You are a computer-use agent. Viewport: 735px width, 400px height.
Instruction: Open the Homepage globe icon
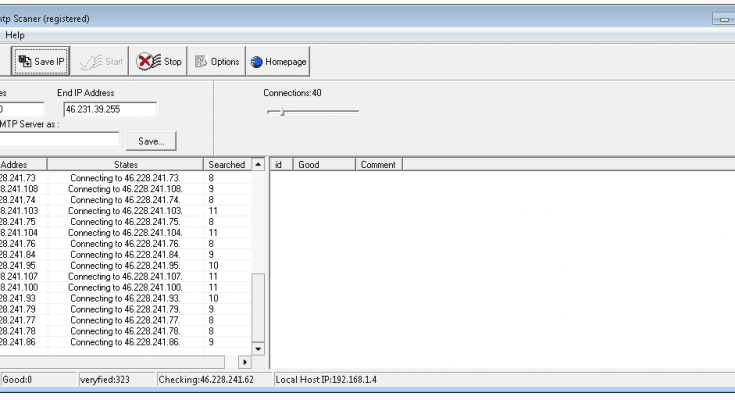(x=257, y=62)
